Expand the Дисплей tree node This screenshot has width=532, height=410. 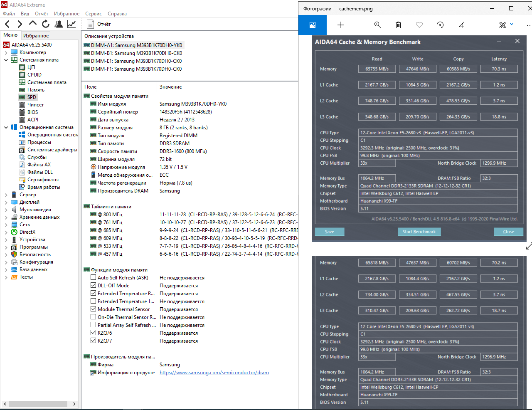(x=6, y=203)
